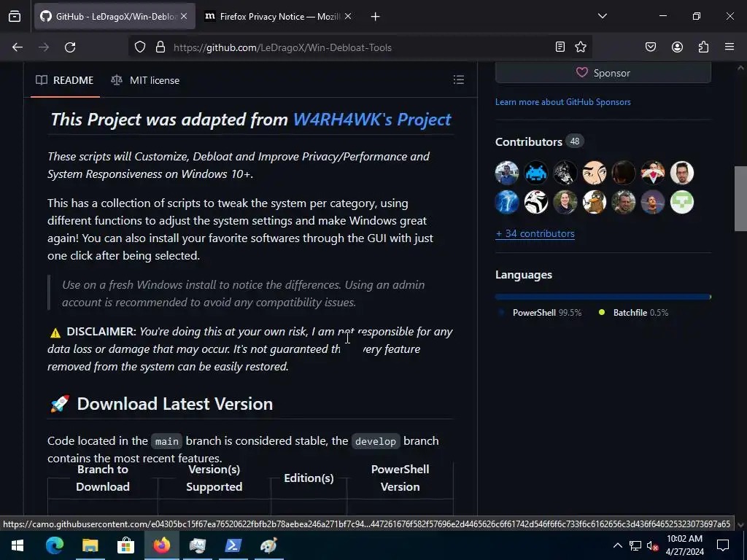Click the github.com URL address field
Viewport: 747px width, 560px height.
360,47
